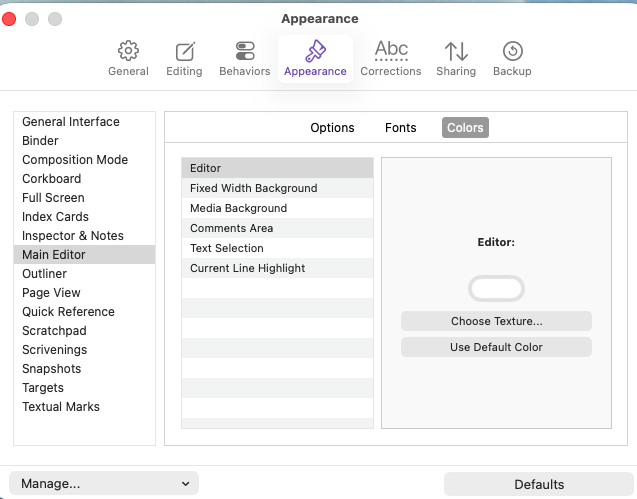
Task: Select Full Screen in sidebar
Action: click(84, 197)
